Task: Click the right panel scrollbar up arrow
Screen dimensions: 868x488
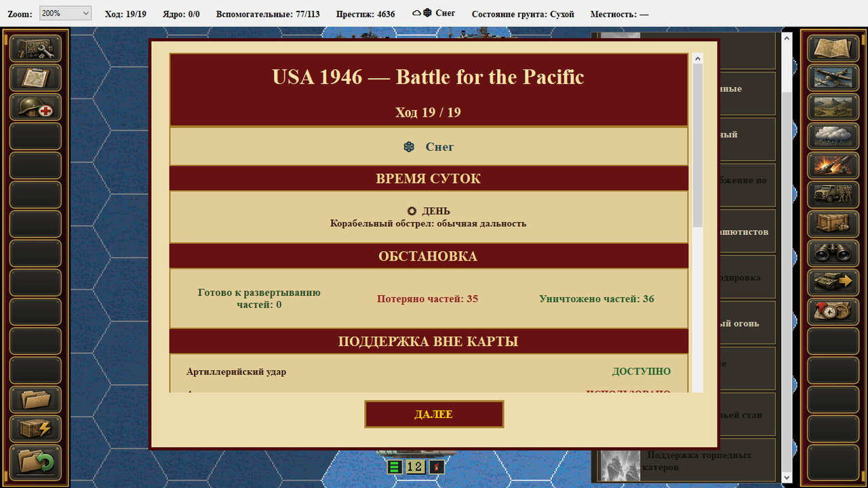Action: point(787,38)
